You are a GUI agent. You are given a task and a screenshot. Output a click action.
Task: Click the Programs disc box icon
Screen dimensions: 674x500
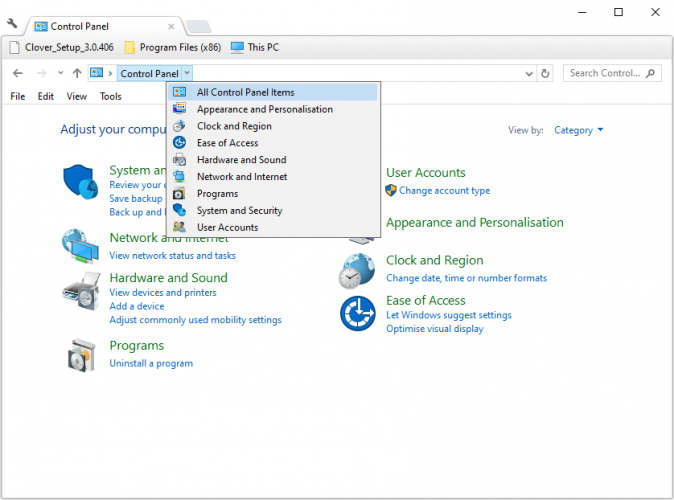(82, 356)
